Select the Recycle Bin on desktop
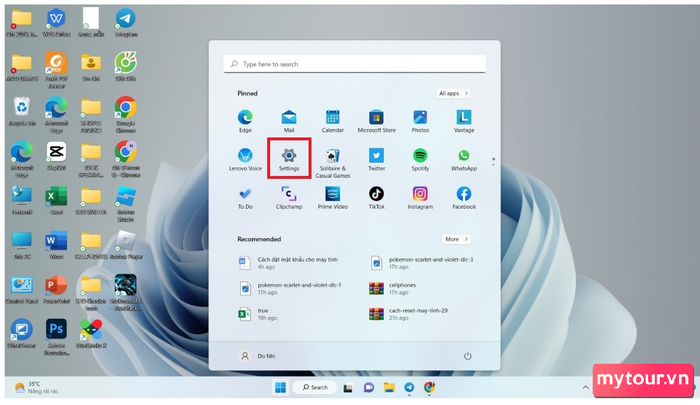Image resolution: width=700 pixels, height=405 pixels. 21,112
